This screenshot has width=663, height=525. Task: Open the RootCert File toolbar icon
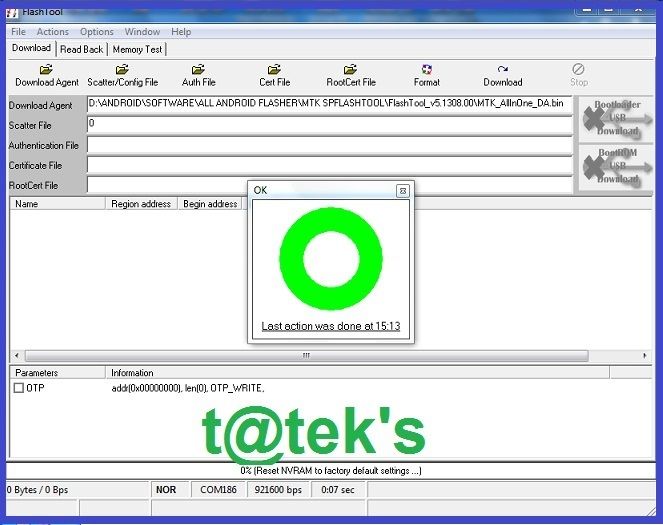350,69
